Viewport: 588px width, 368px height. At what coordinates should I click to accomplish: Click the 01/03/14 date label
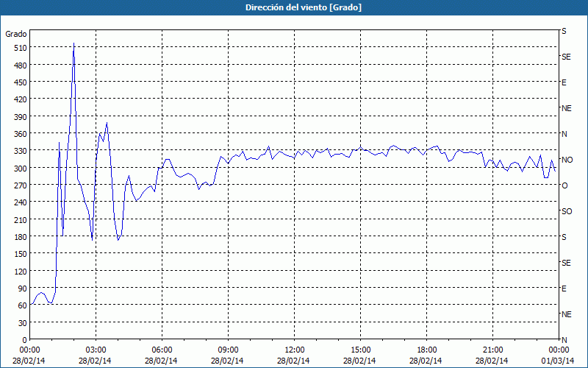pyautogui.click(x=559, y=361)
